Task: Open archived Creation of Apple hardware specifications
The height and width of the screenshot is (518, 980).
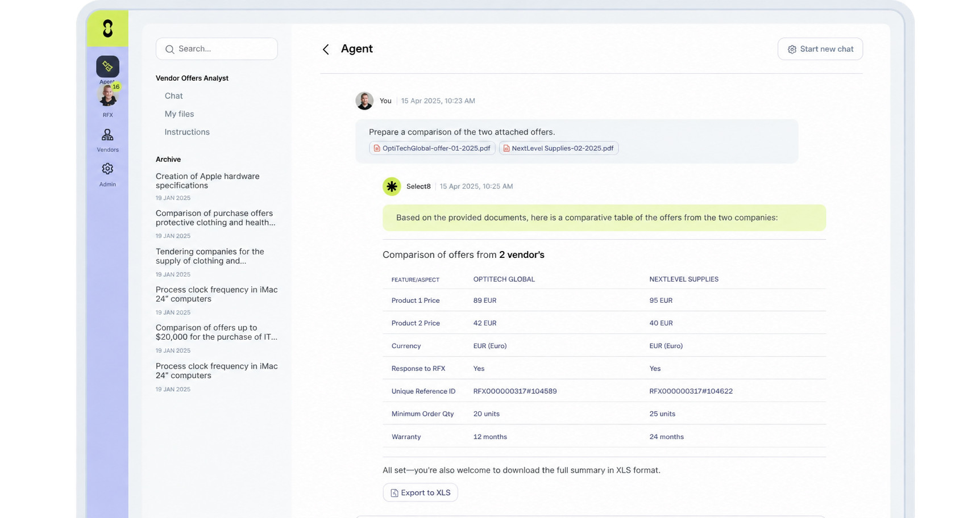Action: coord(207,181)
